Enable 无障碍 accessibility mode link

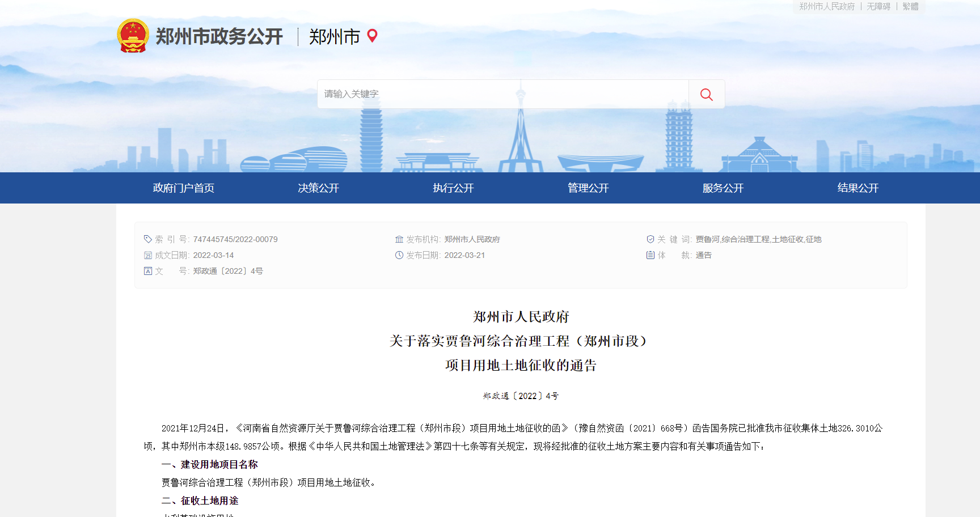(878, 6)
